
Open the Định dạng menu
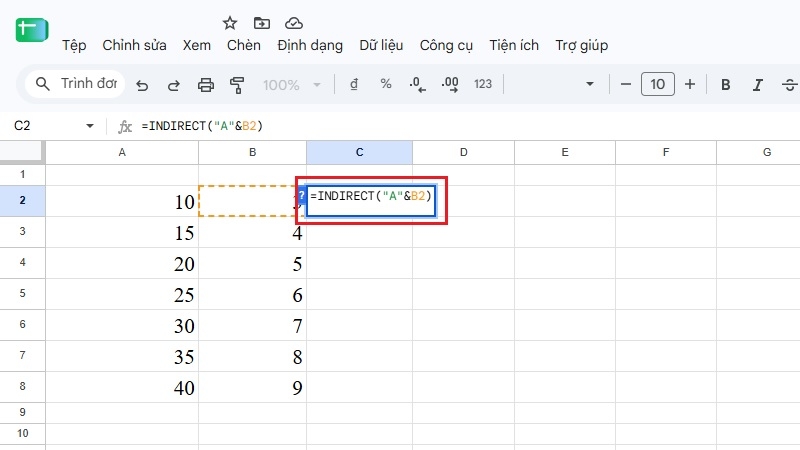(310, 45)
